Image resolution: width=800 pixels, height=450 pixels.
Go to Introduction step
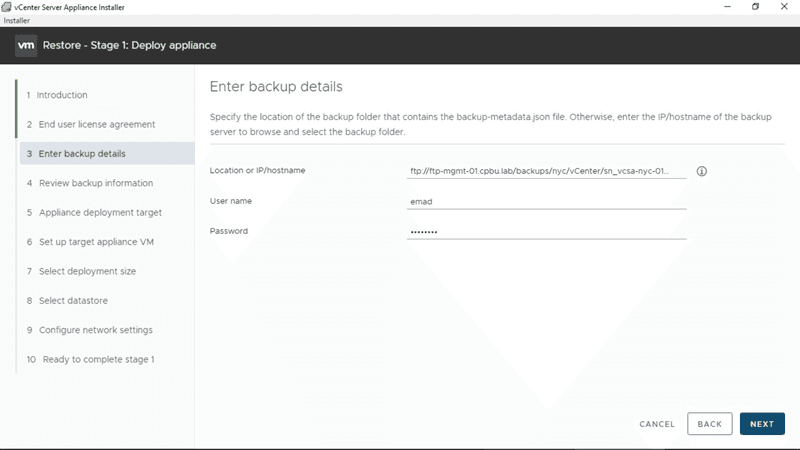[62, 95]
